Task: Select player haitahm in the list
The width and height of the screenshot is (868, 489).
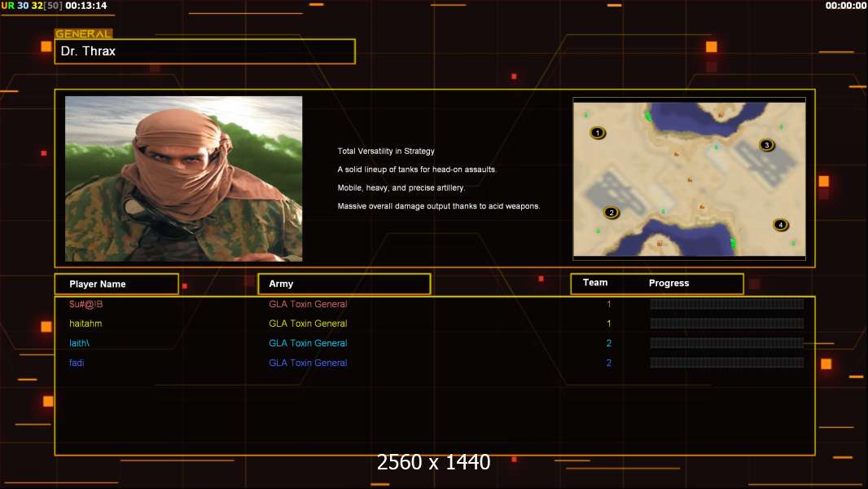Action: (85, 324)
